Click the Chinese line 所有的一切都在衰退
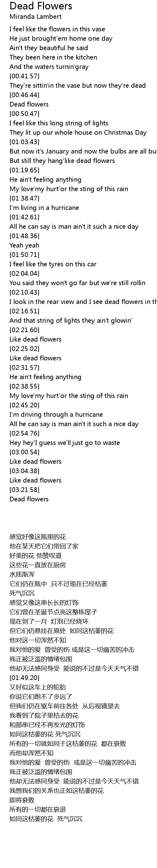Viewport: 157px width, 868px height. (x=38, y=816)
